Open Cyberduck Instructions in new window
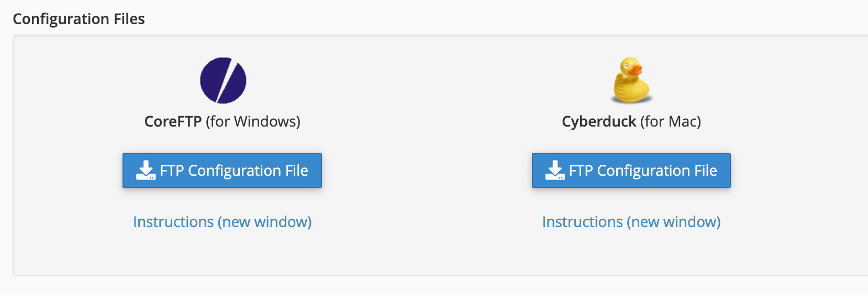The height and width of the screenshot is (295, 868). point(631,222)
